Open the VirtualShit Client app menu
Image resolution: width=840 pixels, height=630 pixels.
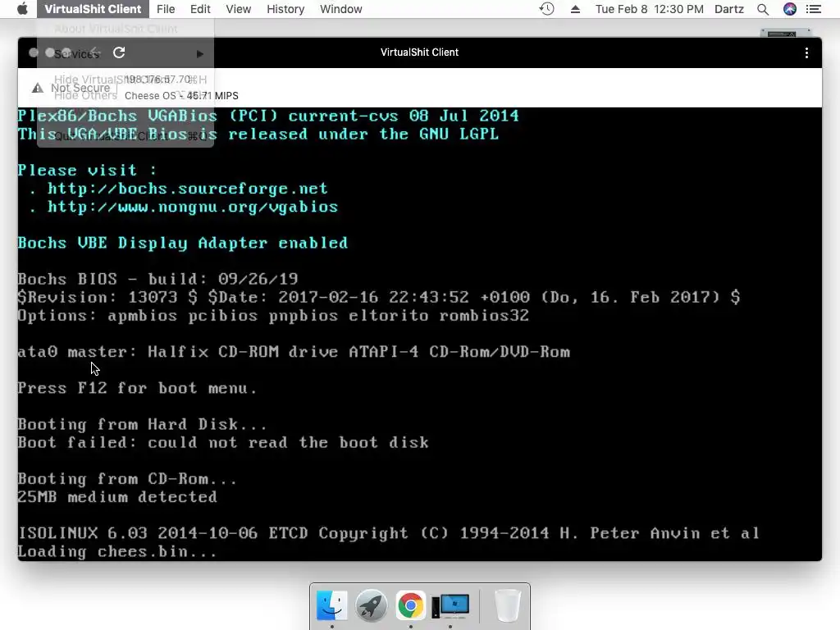(x=93, y=9)
